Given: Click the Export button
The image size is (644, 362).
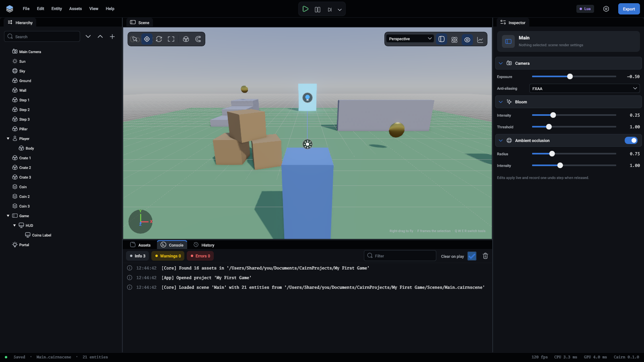Looking at the screenshot, I should (629, 9).
